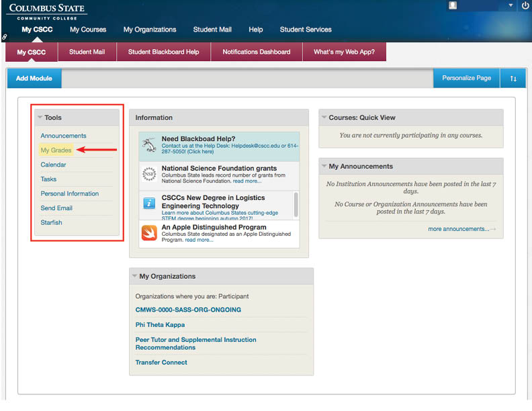Click the Swift logo Apple program icon
Image resolution: width=532 pixels, height=411 pixels.
click(x=149, y=232)
